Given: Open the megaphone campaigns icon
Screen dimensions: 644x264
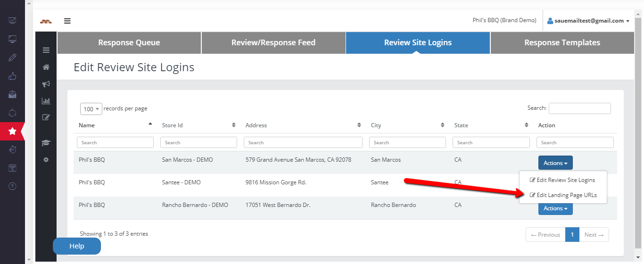Looking at the screenshot, I should [46, 84].
